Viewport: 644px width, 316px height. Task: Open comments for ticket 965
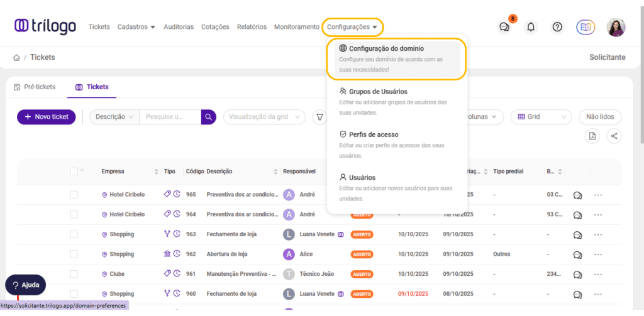(x=577, y=195)
